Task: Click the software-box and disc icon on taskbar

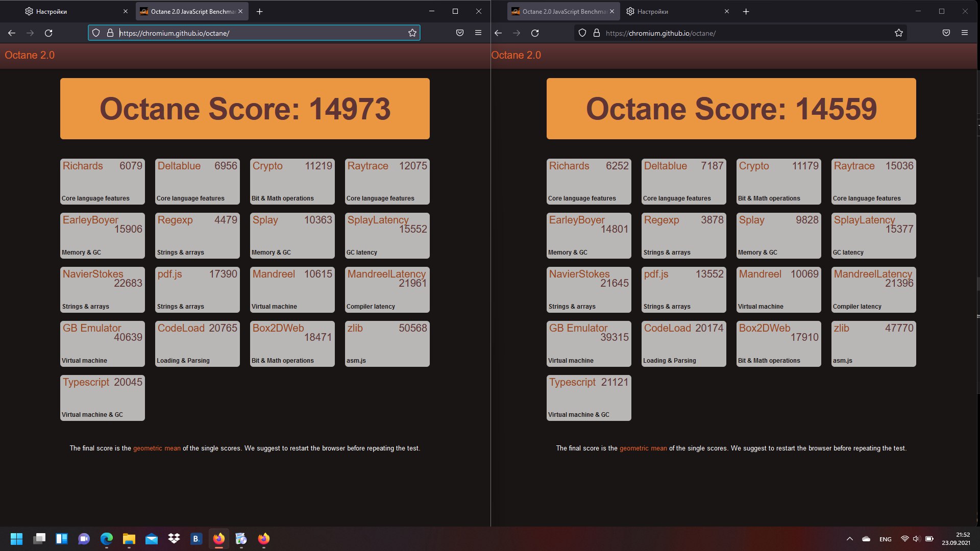Action: [241, 539]
